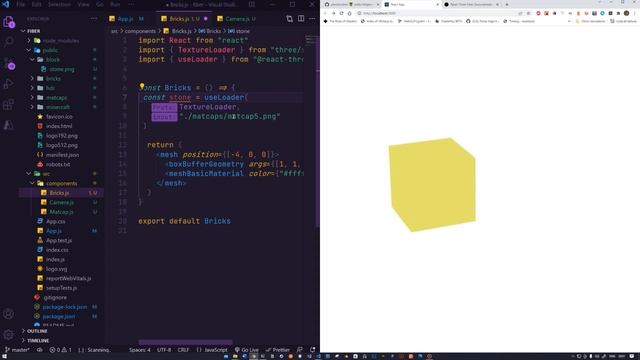Open the Selection menu
Image resolution: width=640 pixels, height=360 pixels.
[60, 4]
